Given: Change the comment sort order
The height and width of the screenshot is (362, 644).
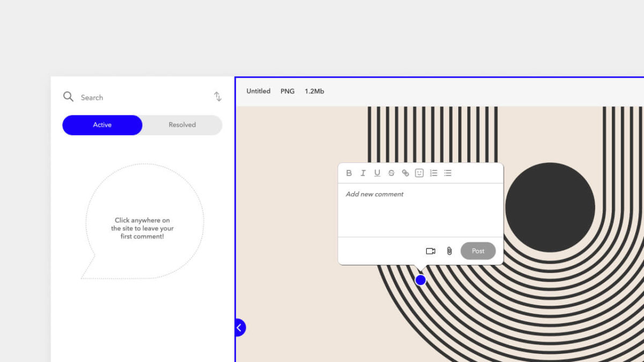Looking at the screenshot, I should [217, 96].
